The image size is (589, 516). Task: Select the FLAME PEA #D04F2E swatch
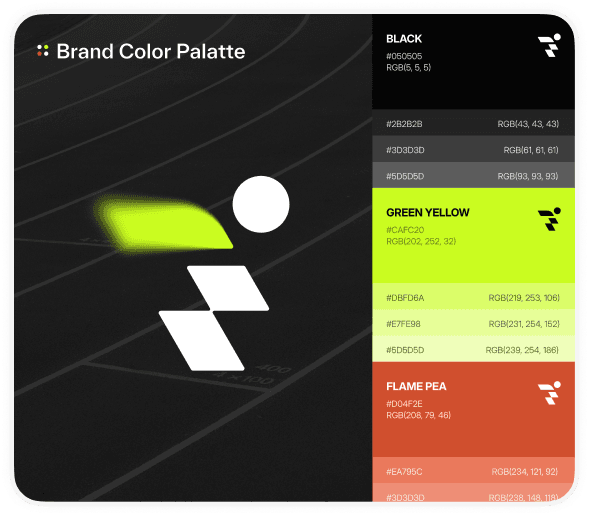tap(473, 409)
